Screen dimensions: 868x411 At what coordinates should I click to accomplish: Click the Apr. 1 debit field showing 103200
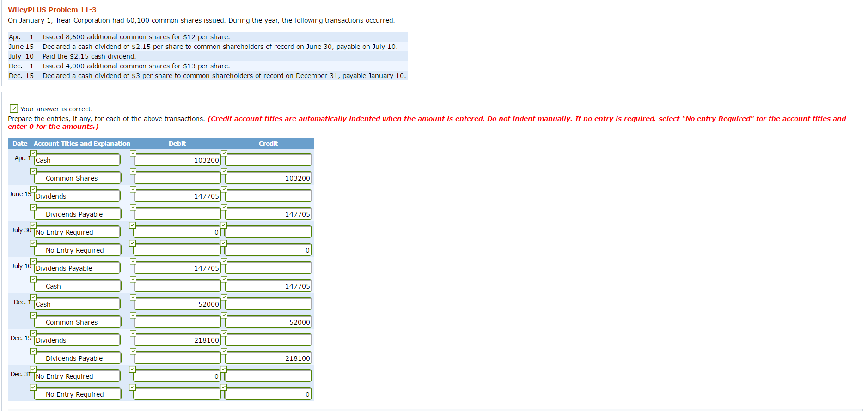(x=177, y=160)
